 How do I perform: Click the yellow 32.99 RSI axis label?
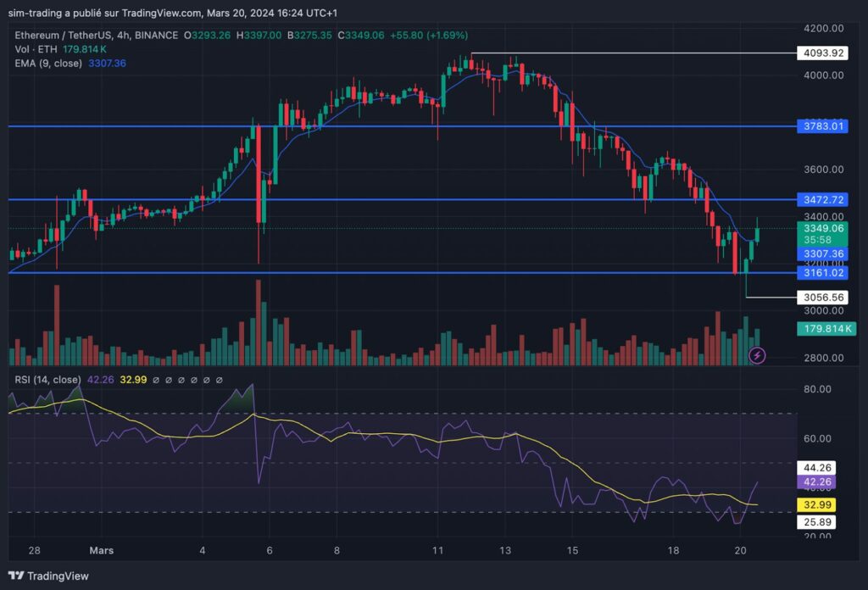[x=816, y=504]
